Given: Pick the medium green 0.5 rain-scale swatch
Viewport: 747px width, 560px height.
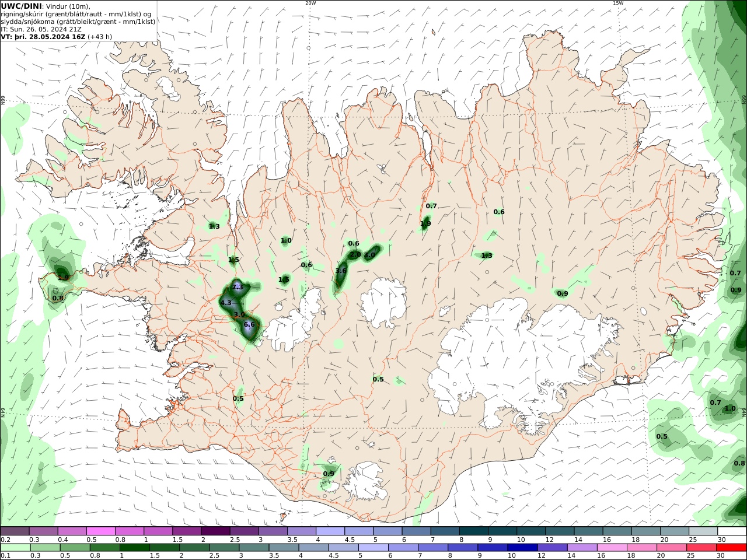Looking at the screenshot, I should (75, 548).
